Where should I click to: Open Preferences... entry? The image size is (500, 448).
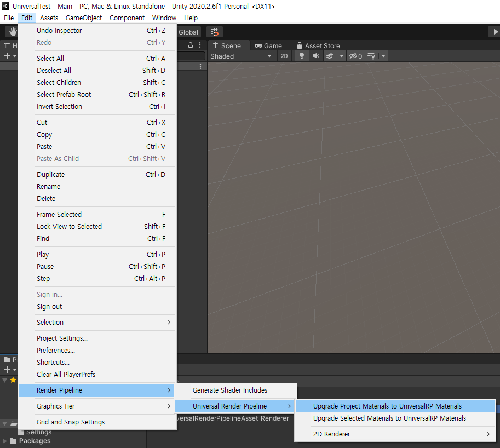(x=97, y=351)
